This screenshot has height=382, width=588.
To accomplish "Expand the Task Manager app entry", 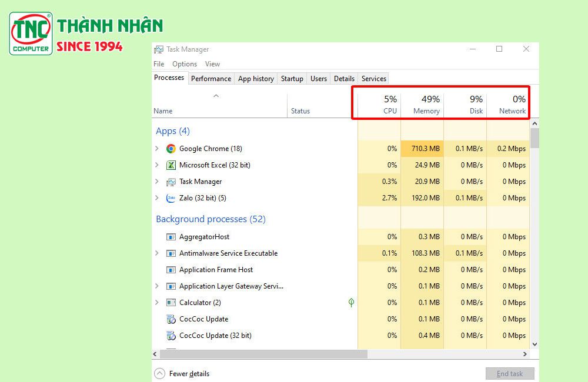I will 157,182.
